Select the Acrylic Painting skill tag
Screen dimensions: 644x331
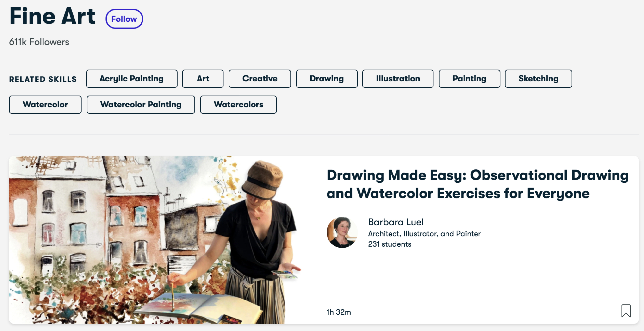coord(132,79)
